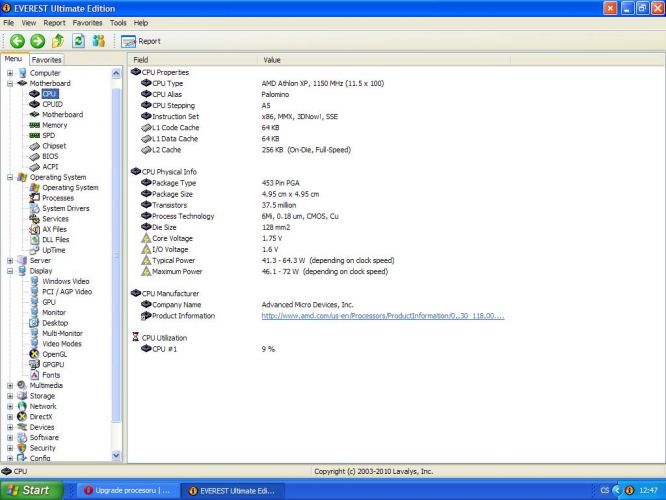The image size is (666, 500).
Task: Refresh the page using toolbar refresh icon
Action: tap(78, 41)
